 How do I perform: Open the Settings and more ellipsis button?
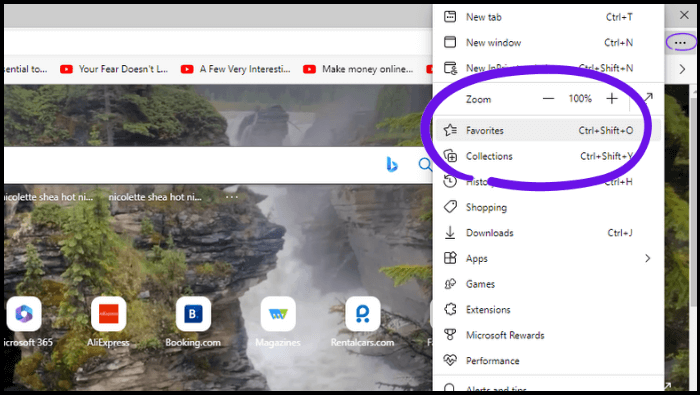[x=680, y=43]
